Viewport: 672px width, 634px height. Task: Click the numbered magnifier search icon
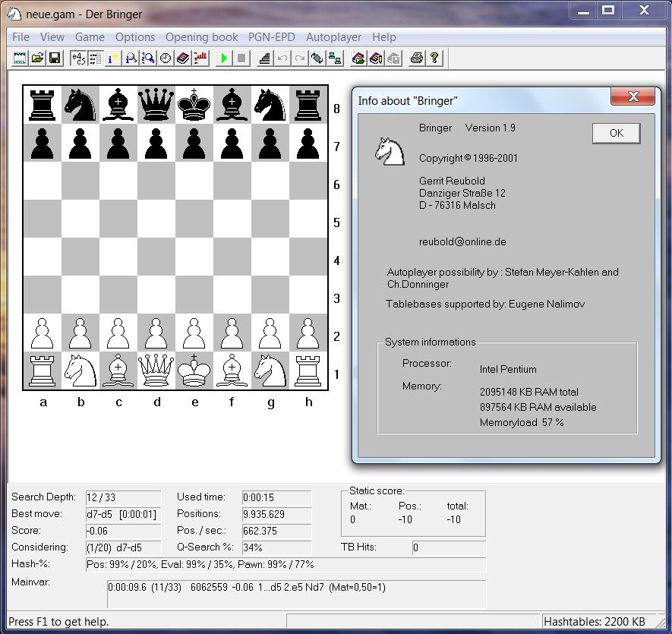pos(148,58)
